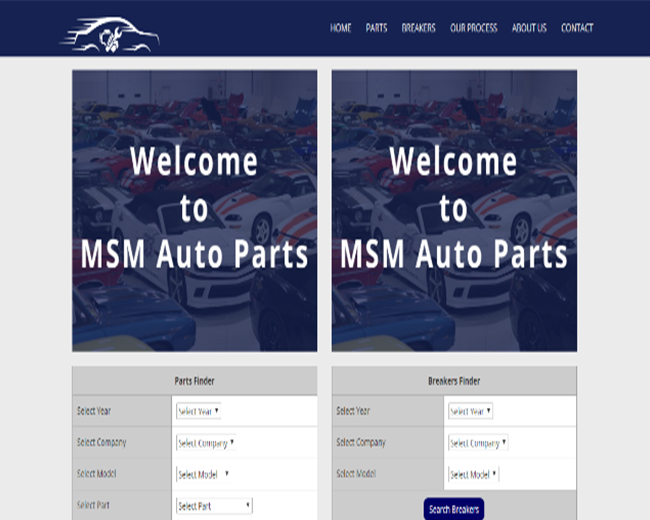Open the BREAKERS navigation link
650x520 pixels.
click(418, 28)
